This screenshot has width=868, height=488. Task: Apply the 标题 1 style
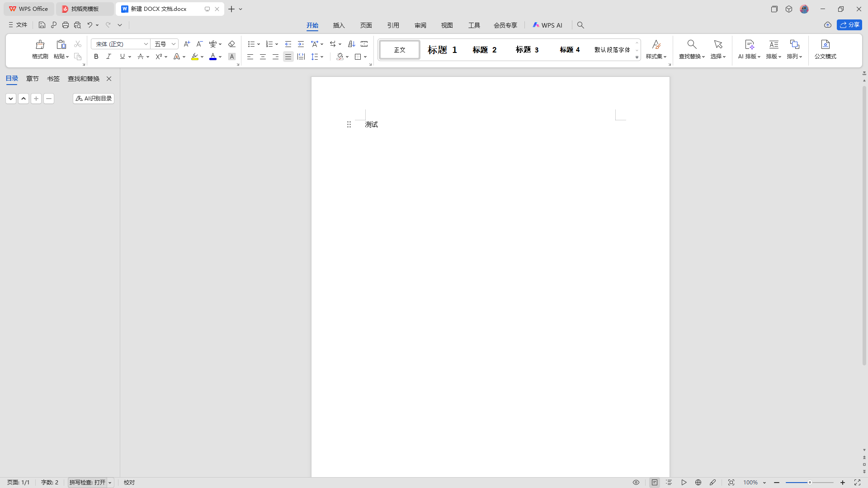[442, 50]
